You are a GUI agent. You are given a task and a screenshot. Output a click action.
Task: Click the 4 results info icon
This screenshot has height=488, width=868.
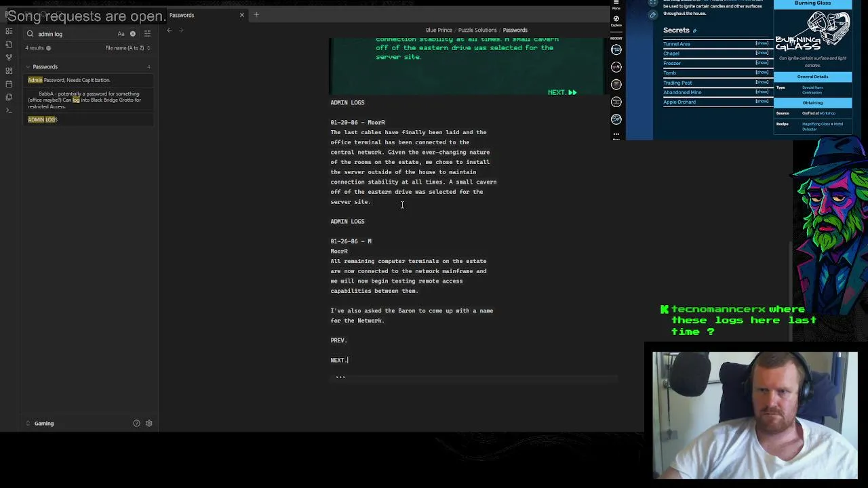[x=48, y=48]
